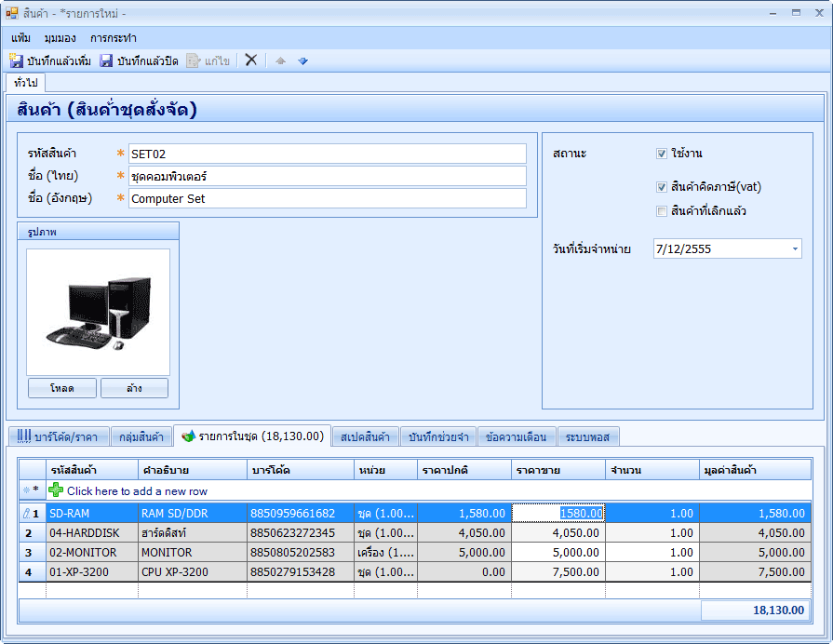Uncheck the ใช้งาน status checkbox
The image size is (833, 644).
click(x=662, y=154)
